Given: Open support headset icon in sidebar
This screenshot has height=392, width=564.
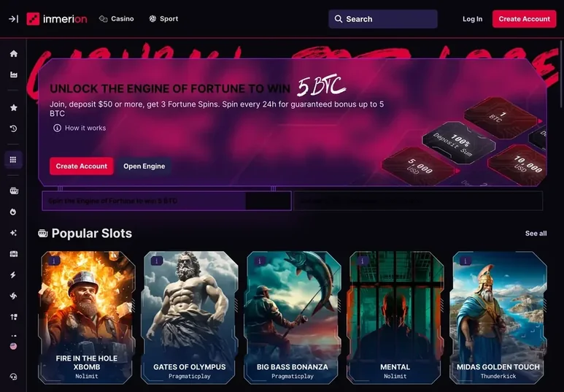Looking at the screenshot, I should [x=13, y=377].
